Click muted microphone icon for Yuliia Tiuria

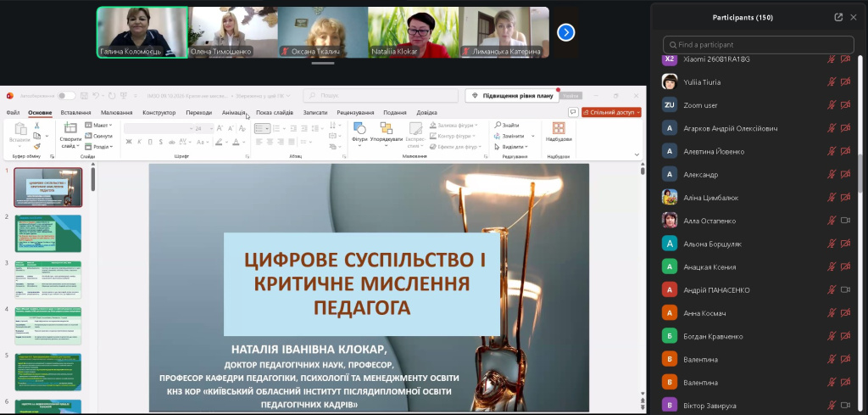coord(831,82)
